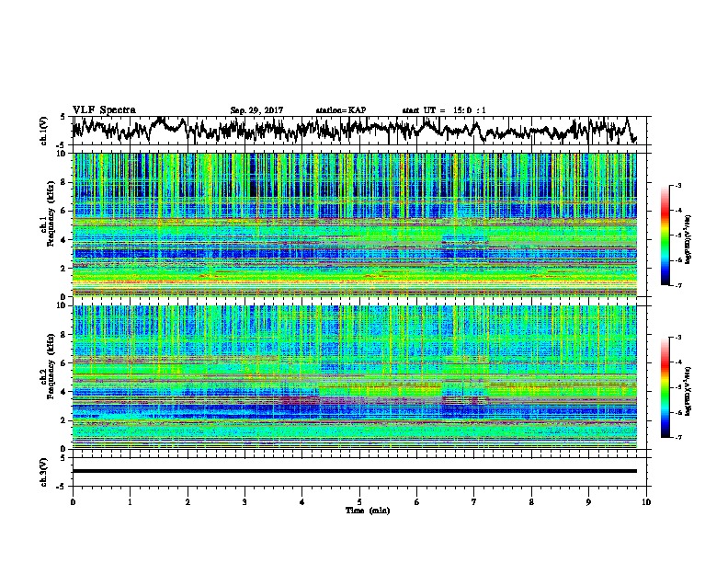Click the "start UT = 15:0 :1" text
728x563 pixels.
click(x=444, y=110)
